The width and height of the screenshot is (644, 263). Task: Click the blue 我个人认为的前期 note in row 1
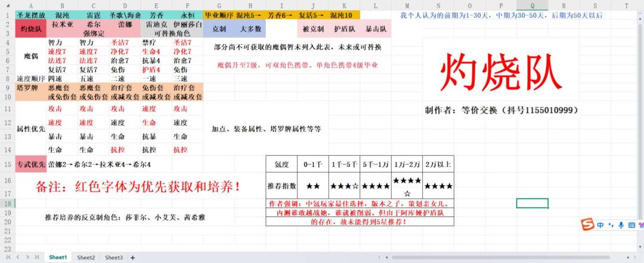point(501,15)
